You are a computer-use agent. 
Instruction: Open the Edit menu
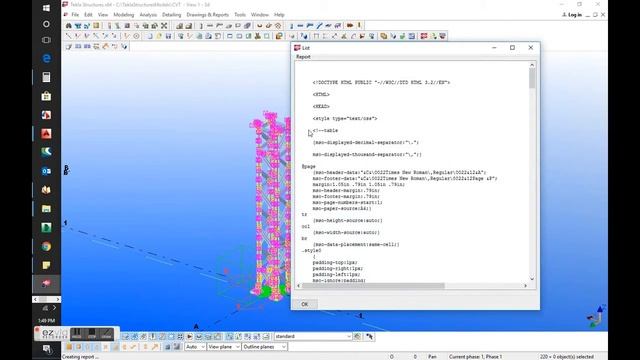(x=88, y=15)
